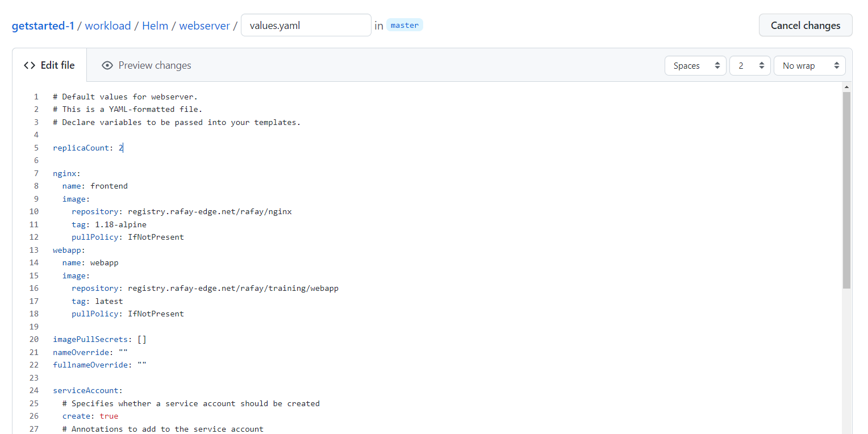
Task: Click line number 5 in the gutter
Action: click(x=36, y=148)
